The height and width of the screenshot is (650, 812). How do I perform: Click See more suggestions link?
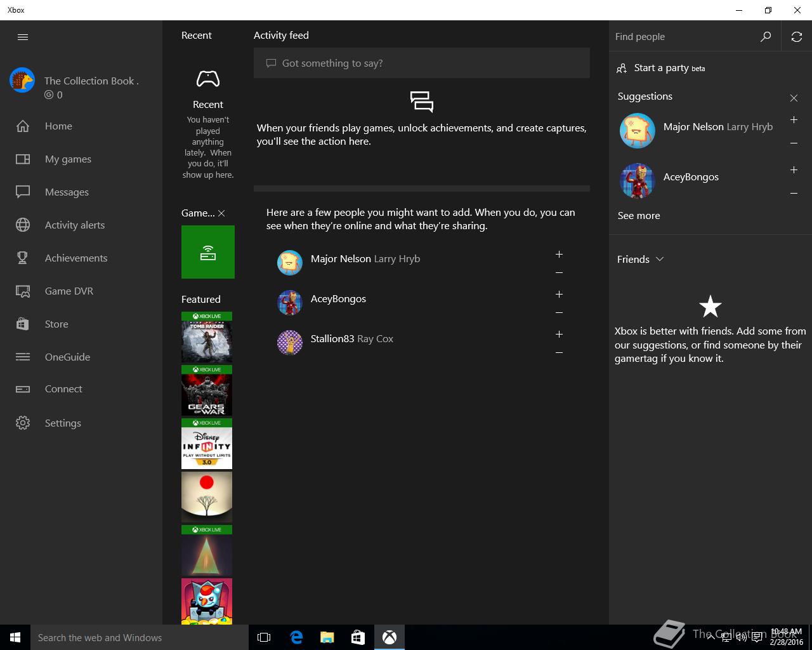639,215
